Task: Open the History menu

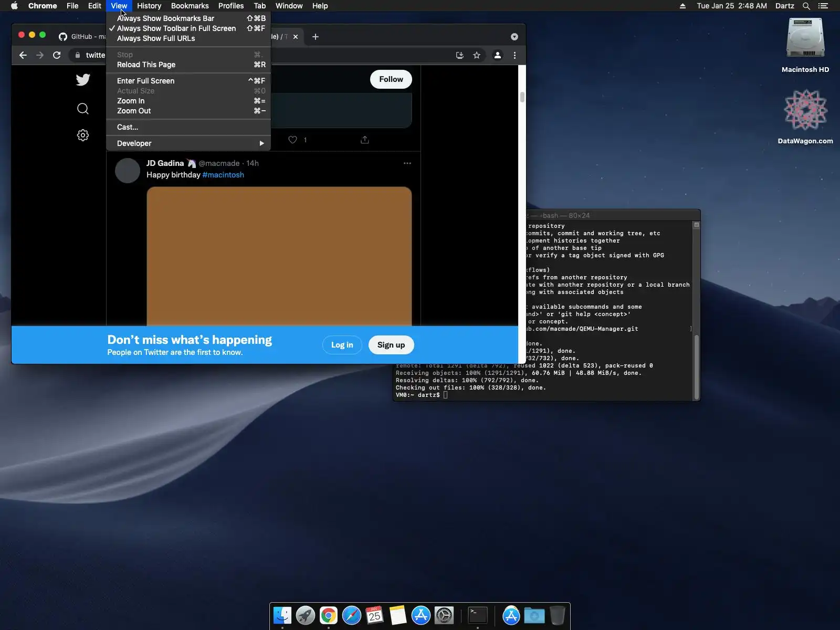Action: 149,6
